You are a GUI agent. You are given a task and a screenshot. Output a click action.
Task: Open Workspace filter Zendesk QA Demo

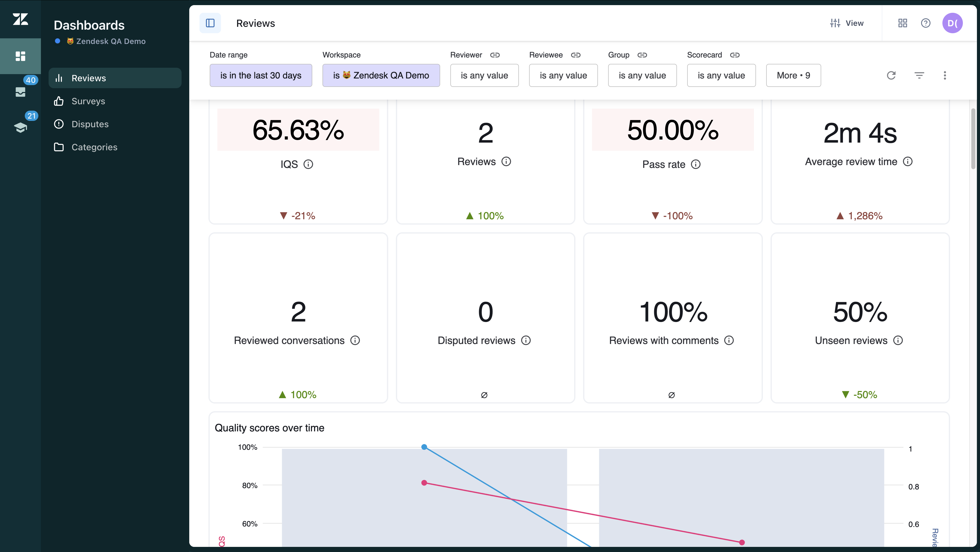coord(381,75)
